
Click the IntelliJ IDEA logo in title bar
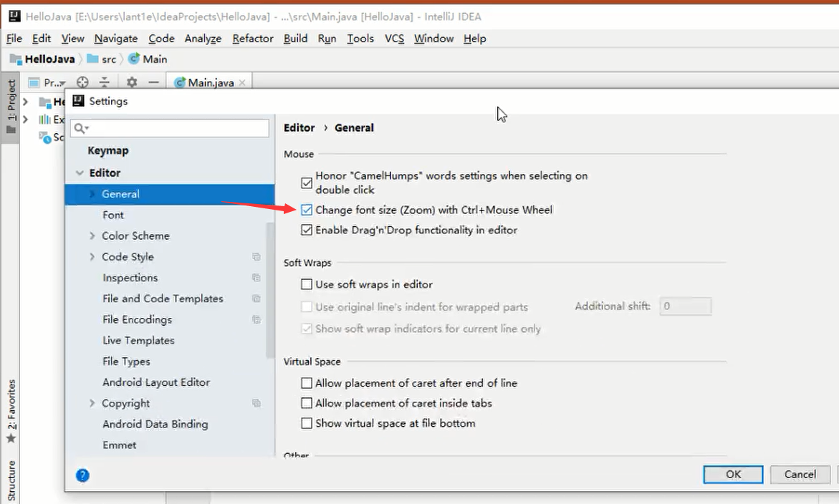pos(14,16)
